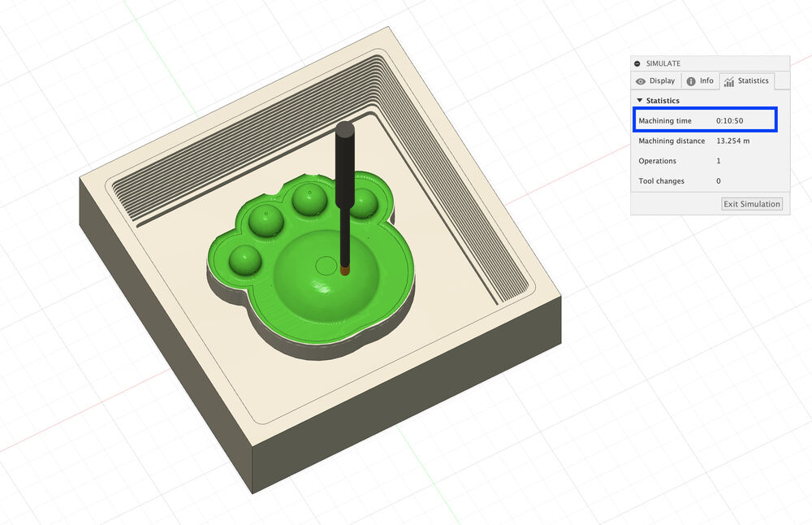The image size is (812, 525).
Task: Click the black milling tool in the viewport
Action: pyautogui.click(x=345, y=197)
